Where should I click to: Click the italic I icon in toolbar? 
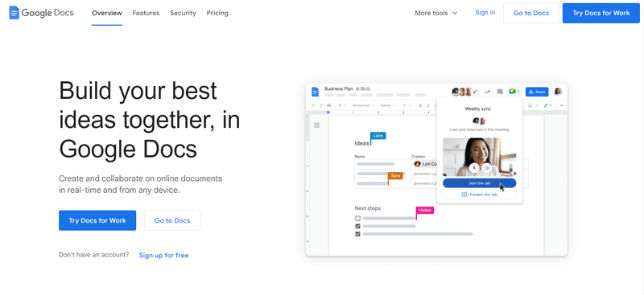[x=428, y=105]
